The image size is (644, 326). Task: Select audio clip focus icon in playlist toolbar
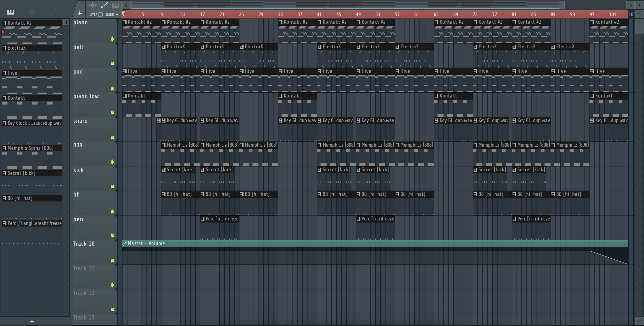click(93, 5)
